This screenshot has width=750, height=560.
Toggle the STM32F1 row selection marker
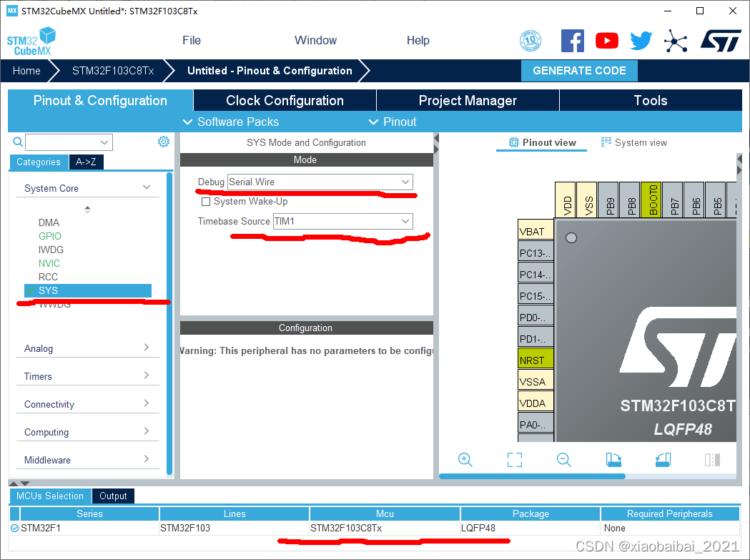tap(14, 528)
